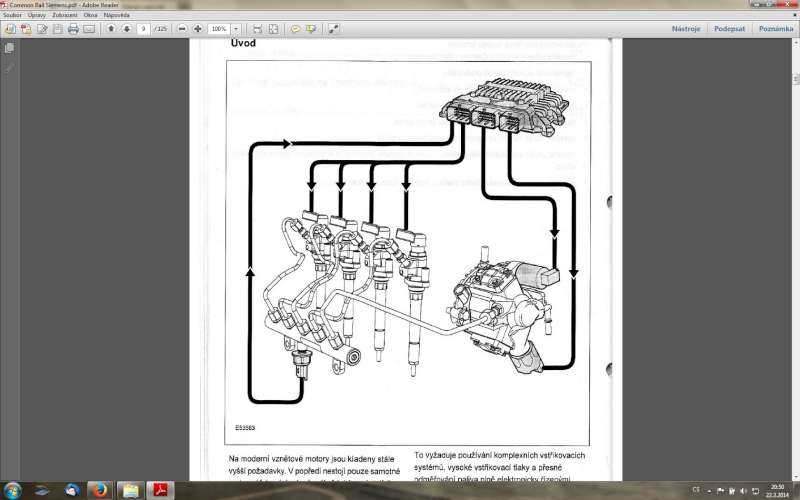Open the Soubor menu
Viewport: 800px width, 500px height.
tap(13, 16)
